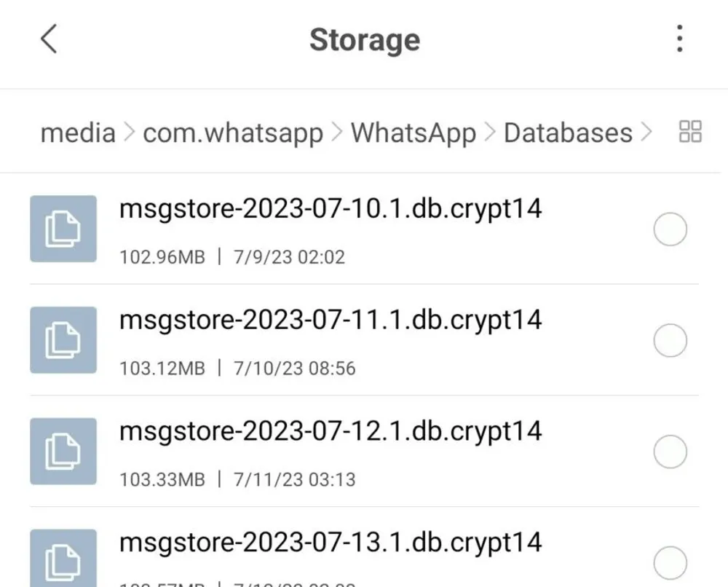Open the WhatsApp breadcrumb folder
The image size is (728, 587).
413,133
